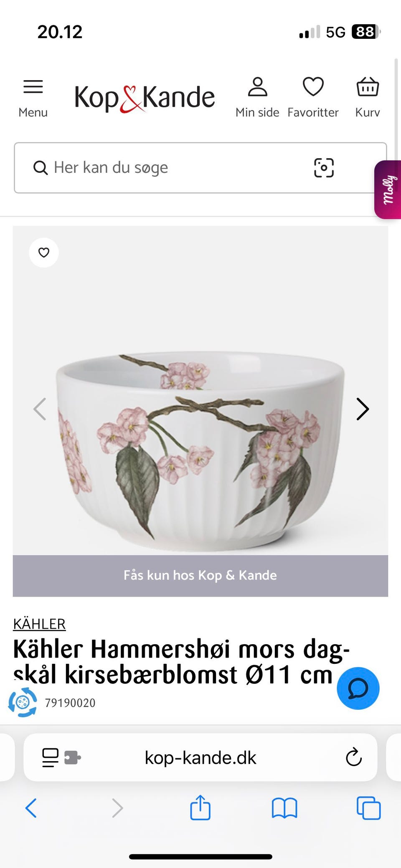The image size is (401, 868).
Task: Open Min side account icon
Action: (257, 98)
